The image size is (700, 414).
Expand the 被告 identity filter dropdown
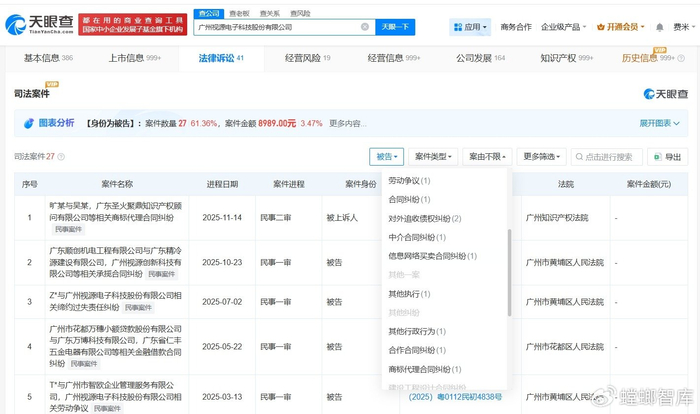click(x=387, y=157)
